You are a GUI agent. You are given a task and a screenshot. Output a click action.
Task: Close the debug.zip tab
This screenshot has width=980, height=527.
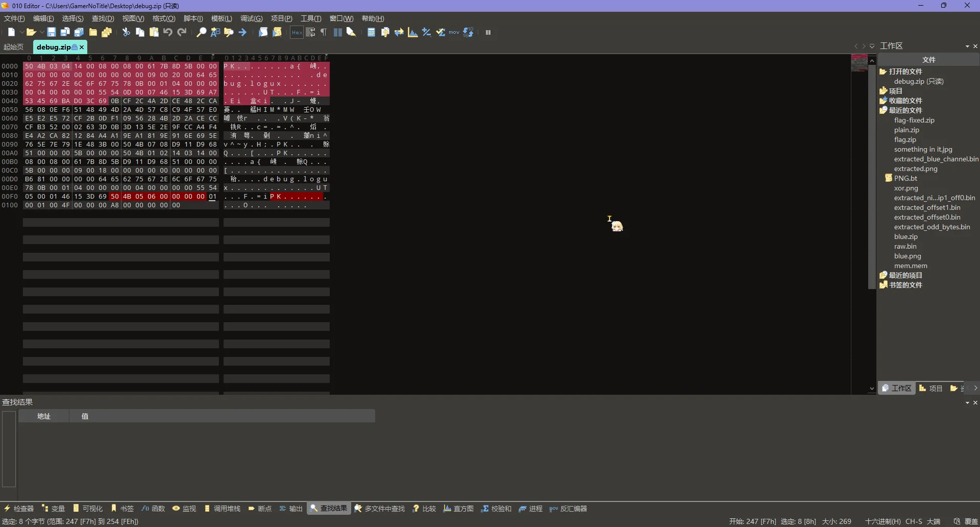tap(82, 47)
